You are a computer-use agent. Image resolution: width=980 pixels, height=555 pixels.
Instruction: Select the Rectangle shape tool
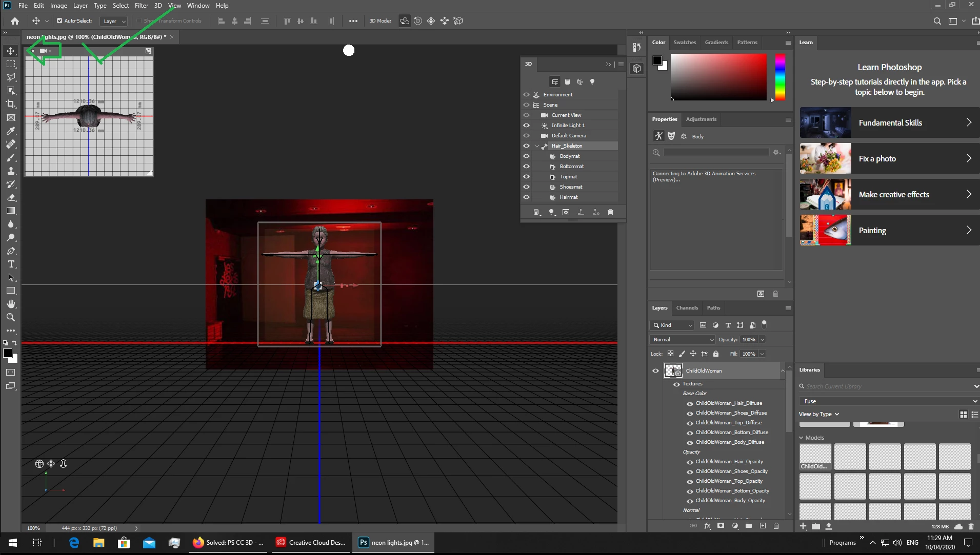click(11, 291)
